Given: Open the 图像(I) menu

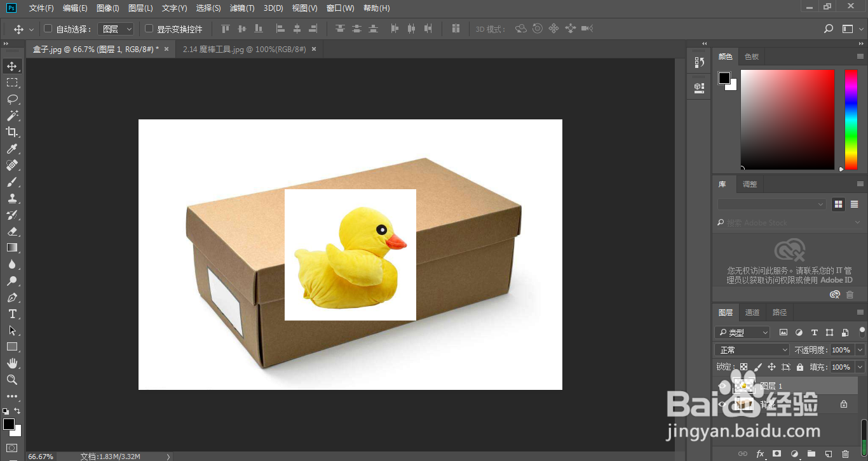Looking at the screenshot, I should [x=108, y=8].
